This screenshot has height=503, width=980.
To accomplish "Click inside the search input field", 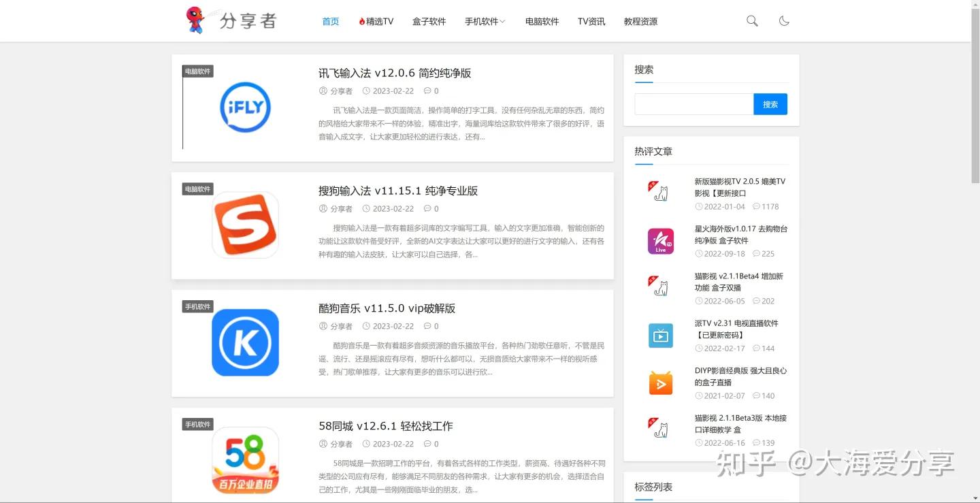I will click(x=693, y=103).
